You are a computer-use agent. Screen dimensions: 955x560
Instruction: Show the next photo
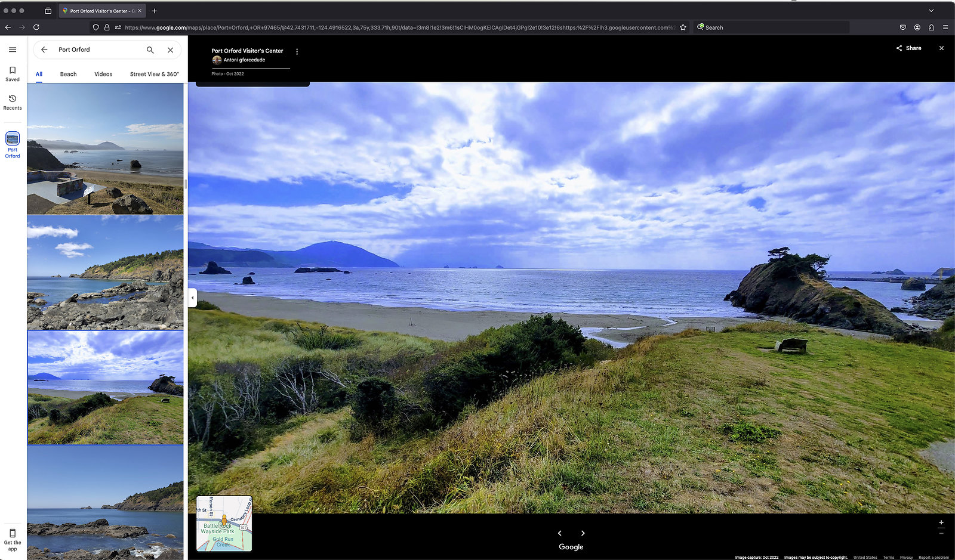(x=583, y=533)
